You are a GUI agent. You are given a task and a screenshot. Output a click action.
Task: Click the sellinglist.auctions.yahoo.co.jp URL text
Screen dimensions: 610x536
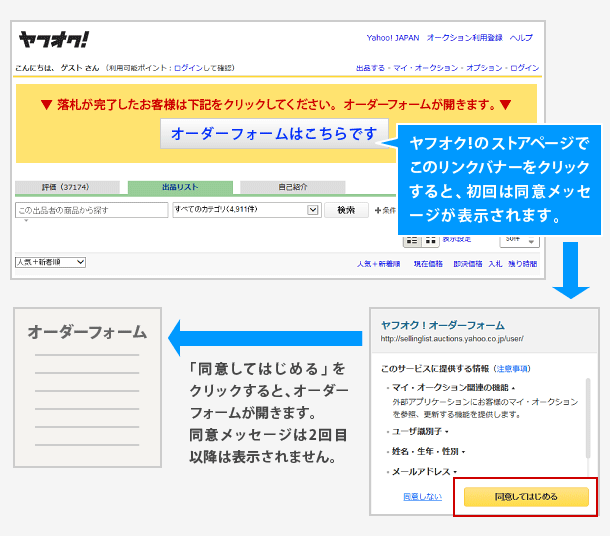452,339
